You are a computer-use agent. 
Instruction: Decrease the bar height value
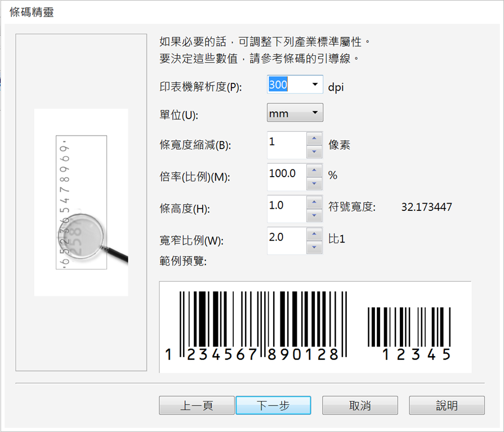tap(314, 215)
